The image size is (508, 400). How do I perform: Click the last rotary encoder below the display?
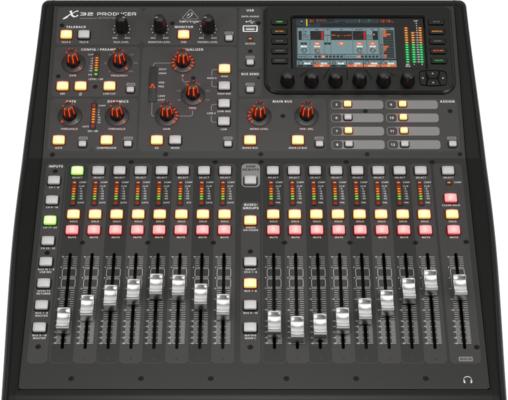coord(407,80)
